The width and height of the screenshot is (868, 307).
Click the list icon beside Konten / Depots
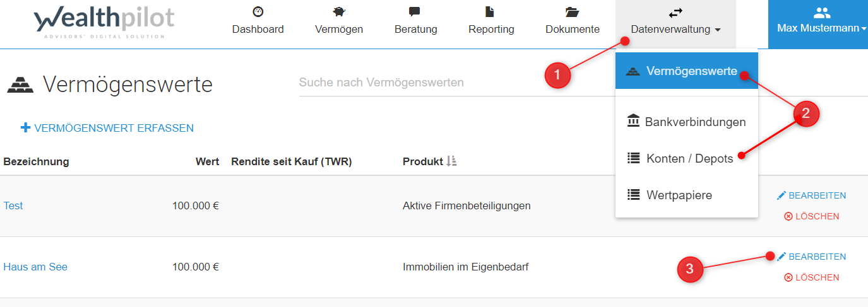[634, 158]
